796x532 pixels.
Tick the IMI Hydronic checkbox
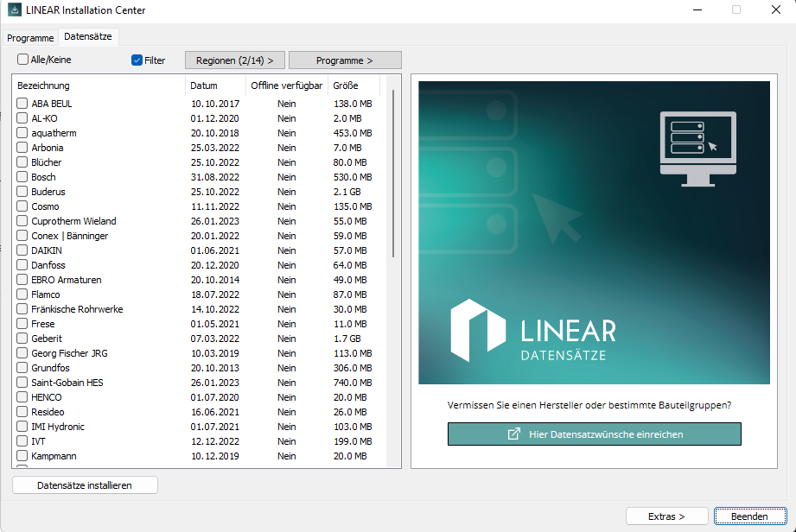pyautogui.click(x=22, y=427)
